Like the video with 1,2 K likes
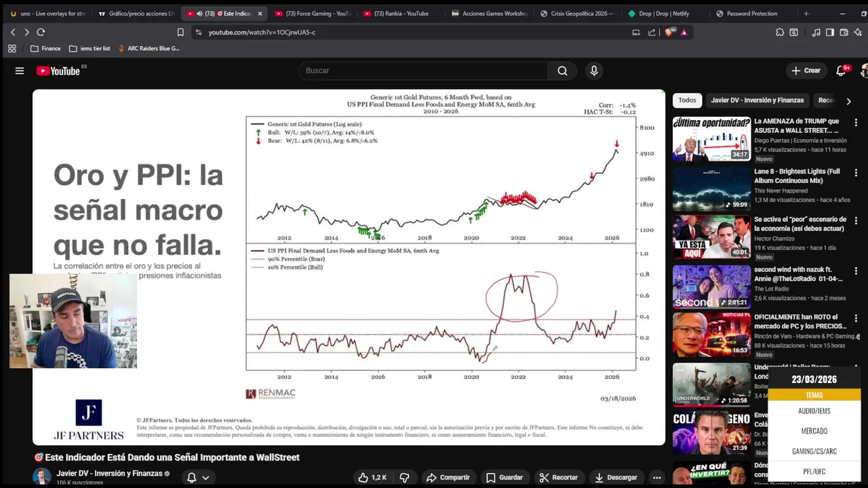868x488 pixels. (373, 477)
